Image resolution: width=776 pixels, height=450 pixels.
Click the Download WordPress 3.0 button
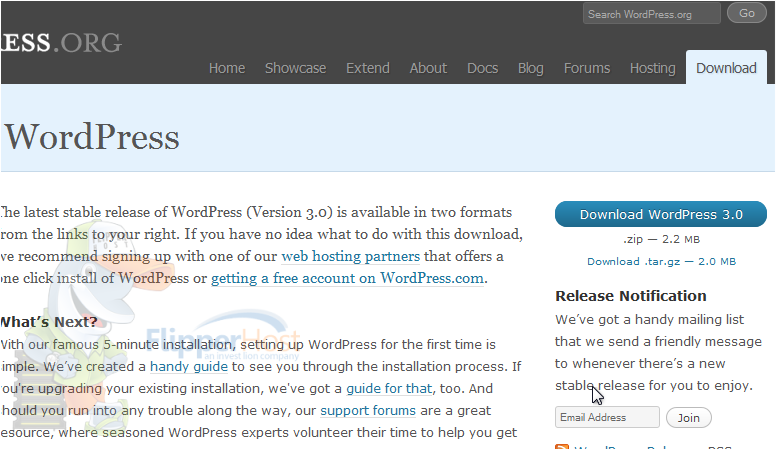(x=661, y=214)
